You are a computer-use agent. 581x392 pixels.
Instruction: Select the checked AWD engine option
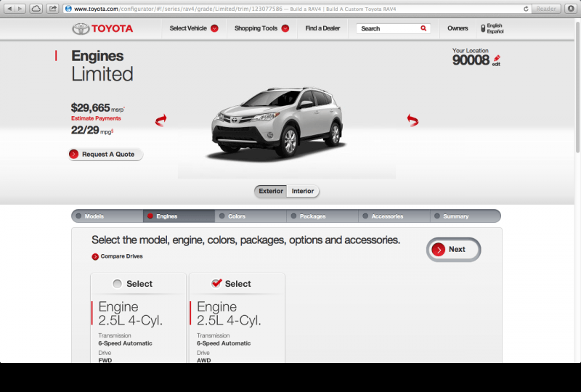216,283
